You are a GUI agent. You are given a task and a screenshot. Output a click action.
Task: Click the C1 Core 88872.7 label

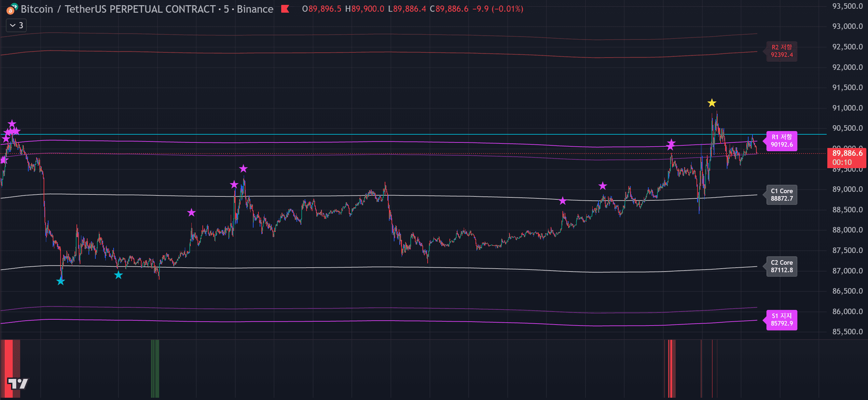point(781,194)
